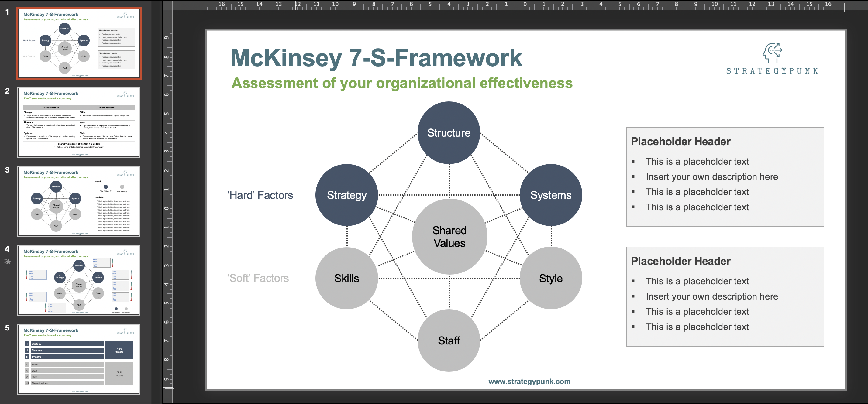Click 'Insert your own description here' in upper box
The width and height of the screenshot is (868, 404).
click(x=712, y=177)
